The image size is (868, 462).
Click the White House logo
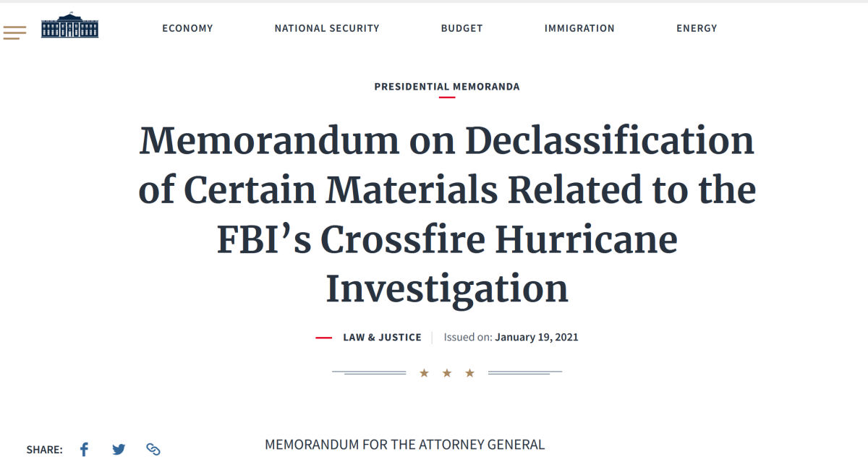pos(69,26)
